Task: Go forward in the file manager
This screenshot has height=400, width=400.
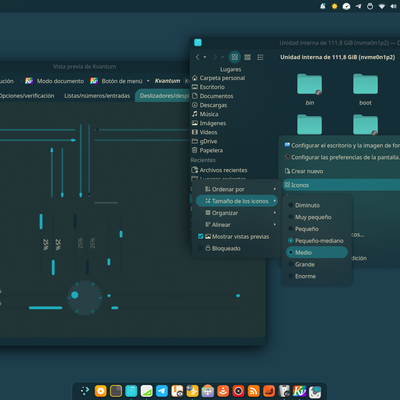Action: point(215,57)
